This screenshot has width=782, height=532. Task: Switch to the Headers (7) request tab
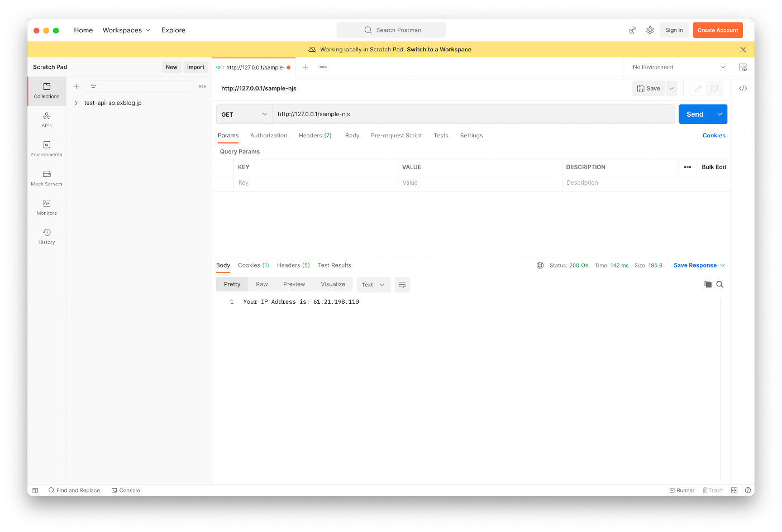pos(315,136)
